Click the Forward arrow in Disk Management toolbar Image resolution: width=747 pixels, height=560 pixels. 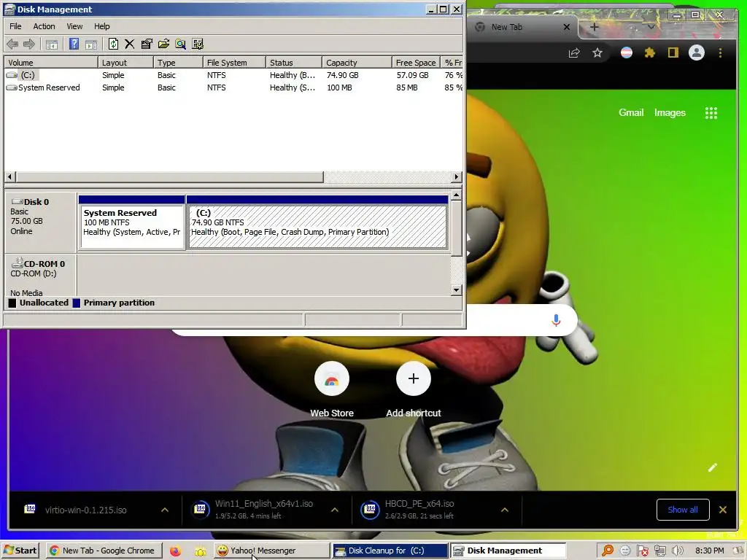click(29, 44)
